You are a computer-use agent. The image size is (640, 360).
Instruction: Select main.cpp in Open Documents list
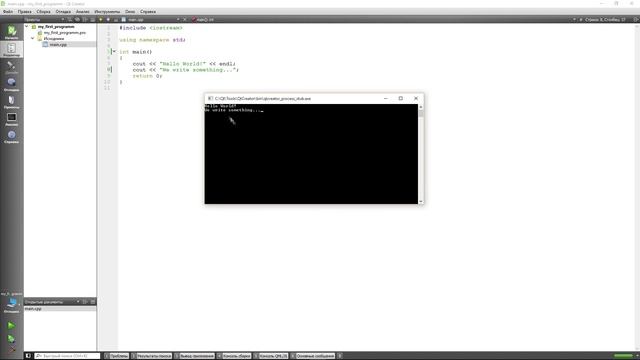click(60, 309)
